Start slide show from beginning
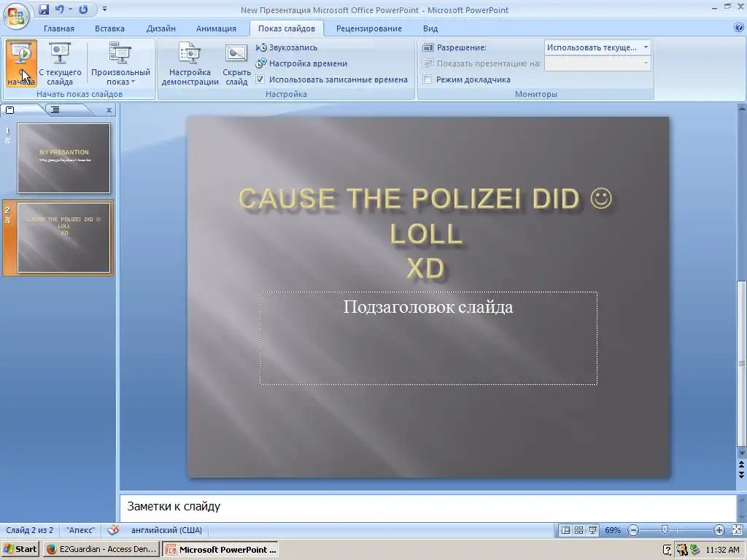This screenshot has width=747, height=560. tap(21, 64)
